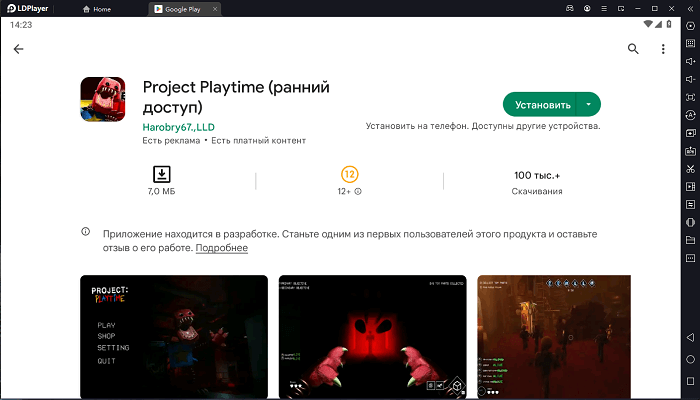Screen dimensions: 700x400
Task: Close the Google Play tab
Action: [x=215, y=9]
